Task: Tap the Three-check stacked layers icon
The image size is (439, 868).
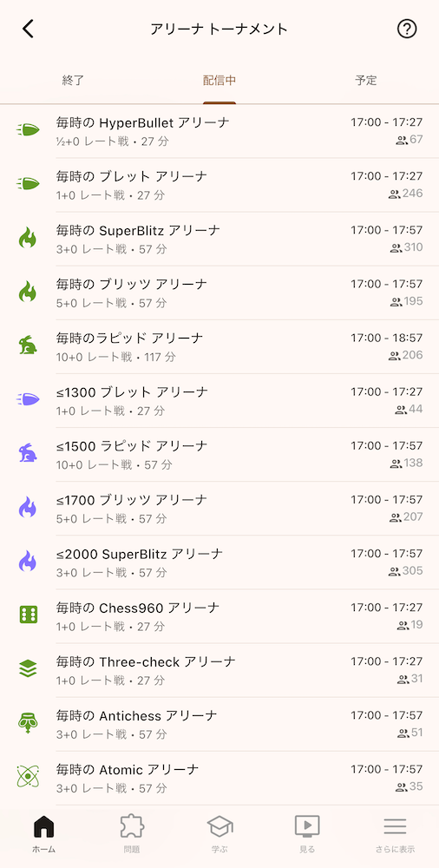Action: pos(28,670)
